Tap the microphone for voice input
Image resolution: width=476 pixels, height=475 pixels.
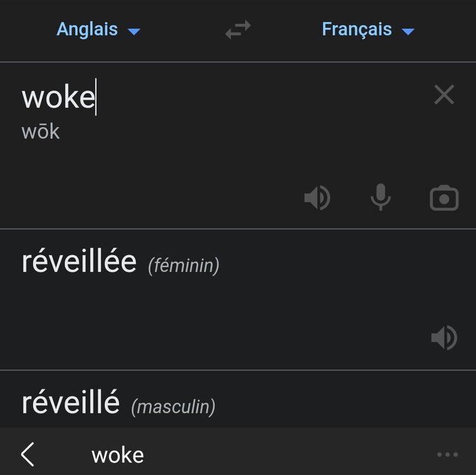tap(380, 198)
